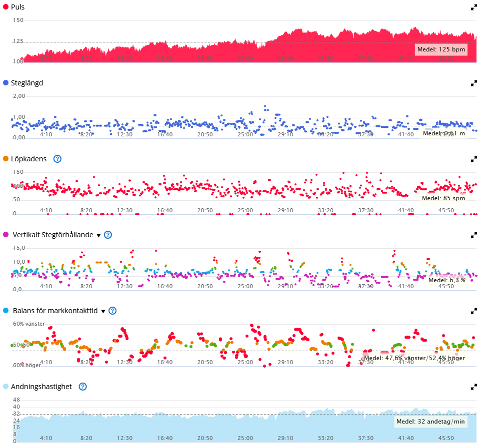Open Vertikalt Stegförhållande chart in fullscreen
482x448 pixels.
click(473, 235)
